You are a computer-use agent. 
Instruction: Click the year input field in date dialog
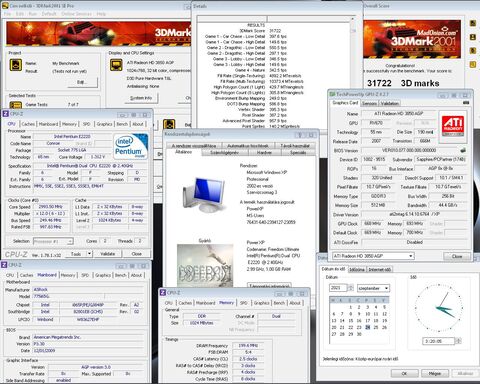coord(338,288)
